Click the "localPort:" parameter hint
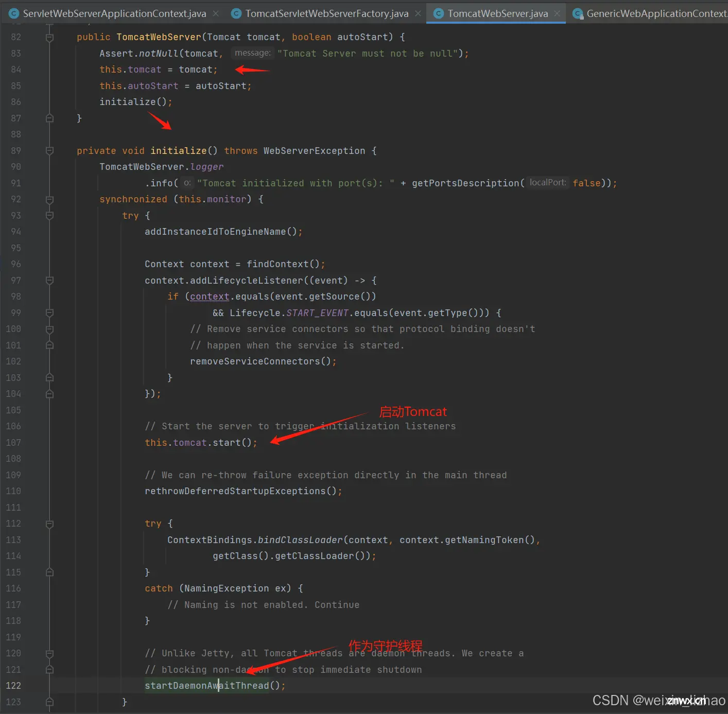This screenshot has width=728, height=714. click(x=548, y=183)
